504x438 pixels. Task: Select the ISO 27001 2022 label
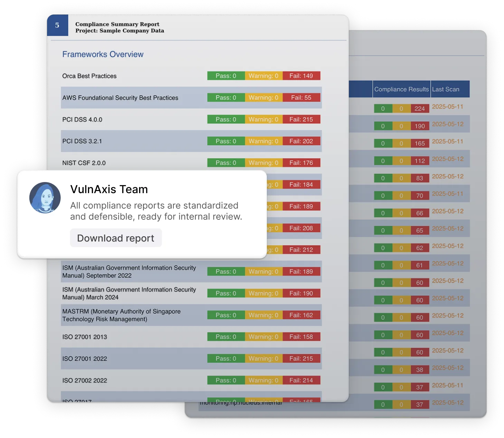(85, 359)
